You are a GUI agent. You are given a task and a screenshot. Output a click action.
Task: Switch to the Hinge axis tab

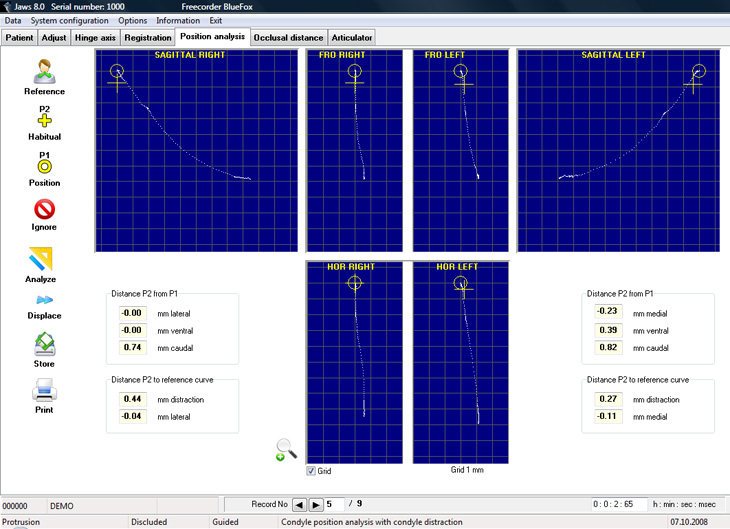pos(95,38)
